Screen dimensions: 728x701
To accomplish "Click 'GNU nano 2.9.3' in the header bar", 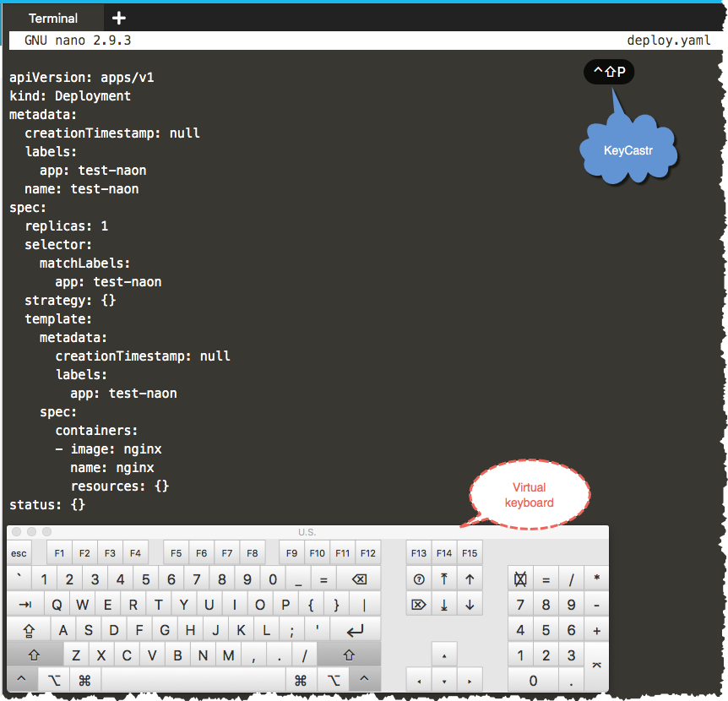I will click(x=78, y=41).
